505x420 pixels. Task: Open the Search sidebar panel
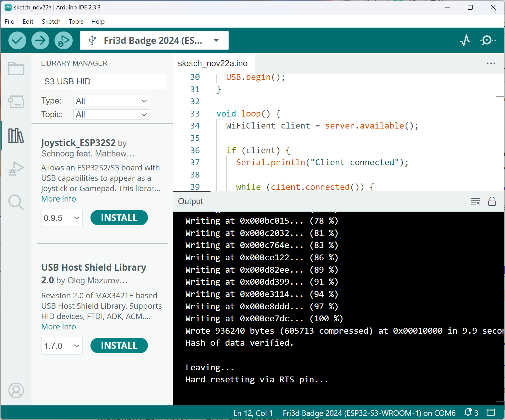tap(16, 202)
